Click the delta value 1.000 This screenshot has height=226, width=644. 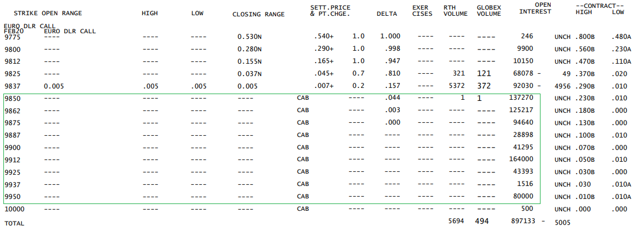[x=390, y=37]
